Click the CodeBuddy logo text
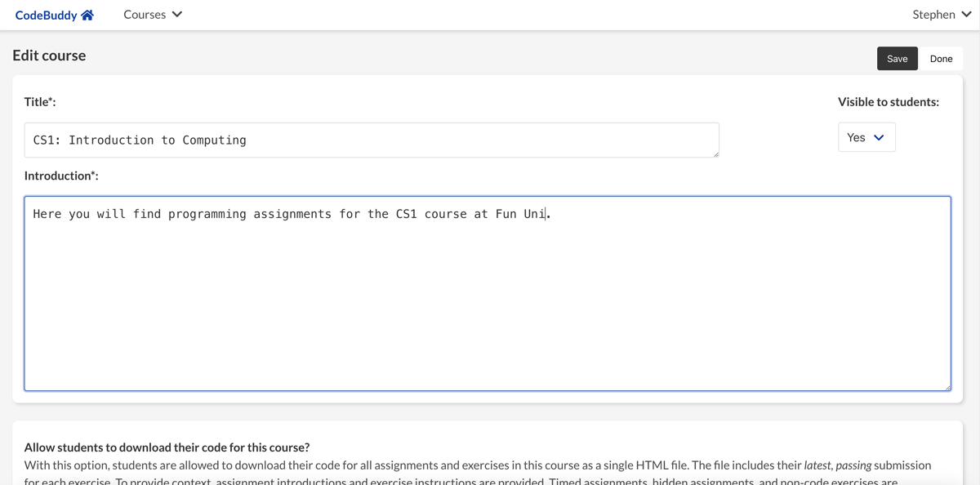980x485 pixels. (46, 15)
